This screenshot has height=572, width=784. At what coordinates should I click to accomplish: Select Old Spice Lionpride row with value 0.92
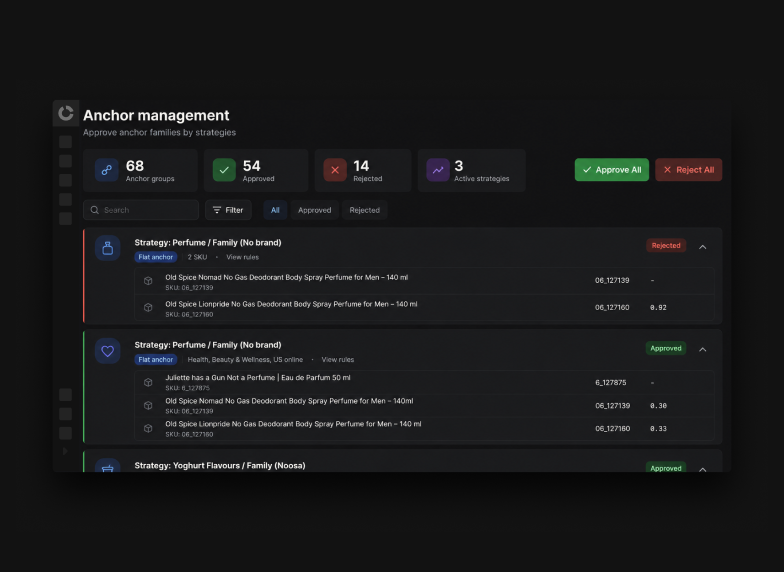(x=424, y=308)
